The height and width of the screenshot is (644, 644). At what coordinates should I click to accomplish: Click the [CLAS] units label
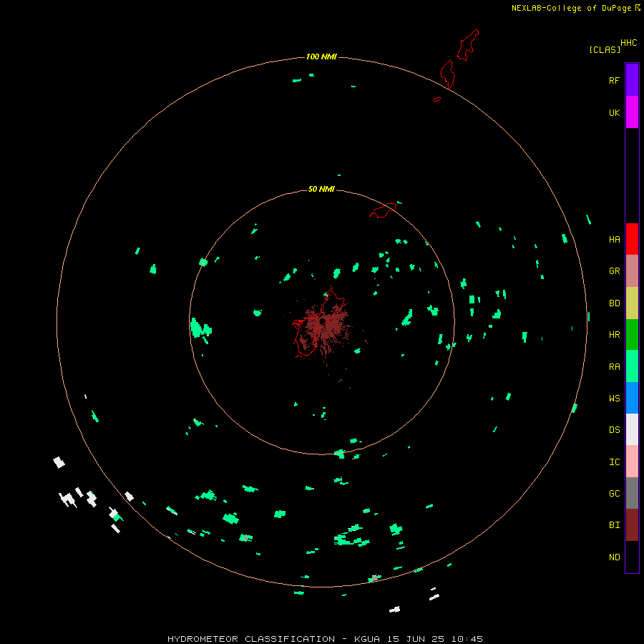coord(605,49)
